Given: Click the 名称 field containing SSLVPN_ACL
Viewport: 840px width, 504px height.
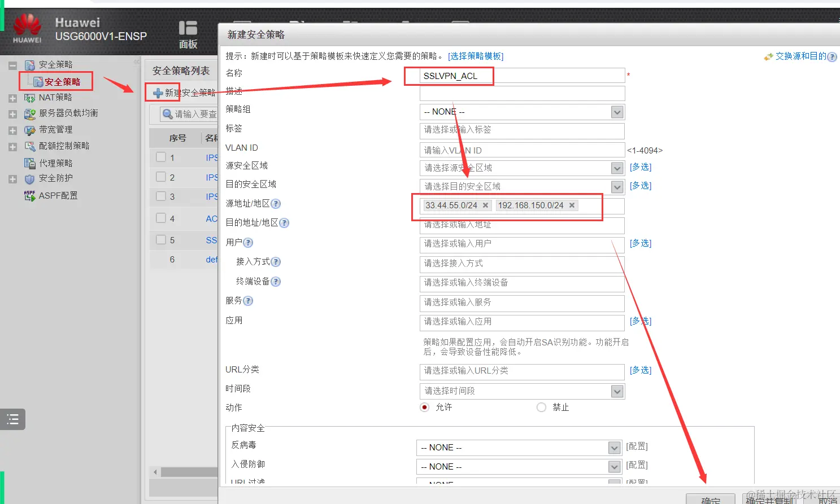Looking at the screenshot, I should point(522,76).
